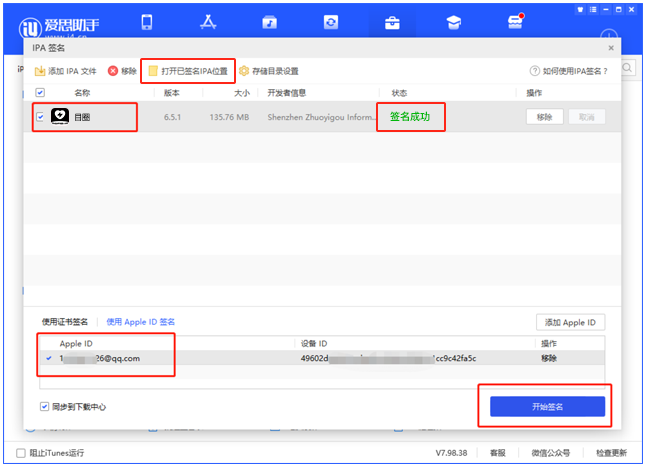
Task: Click 添加 Apple ID button
Action: [570, 322]
